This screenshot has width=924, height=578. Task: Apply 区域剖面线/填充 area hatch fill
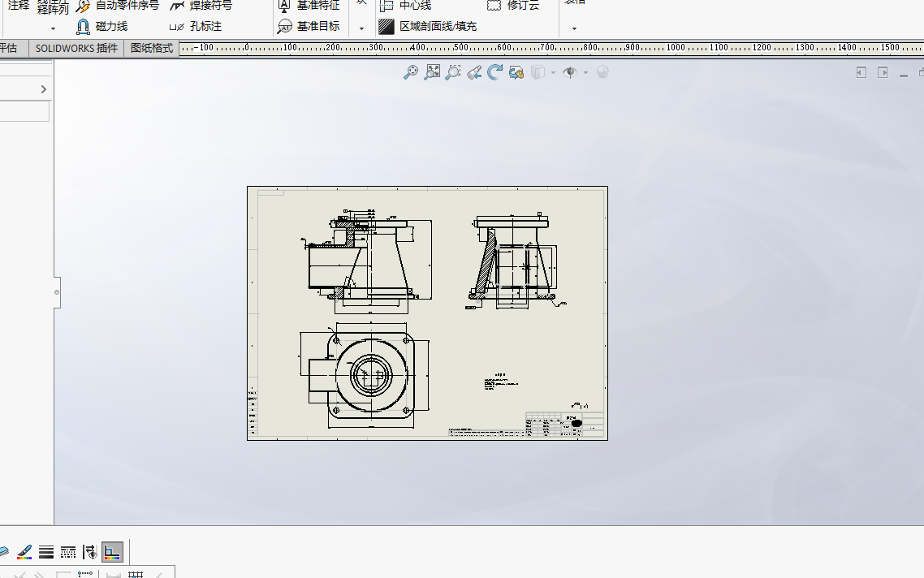point(428,27)
